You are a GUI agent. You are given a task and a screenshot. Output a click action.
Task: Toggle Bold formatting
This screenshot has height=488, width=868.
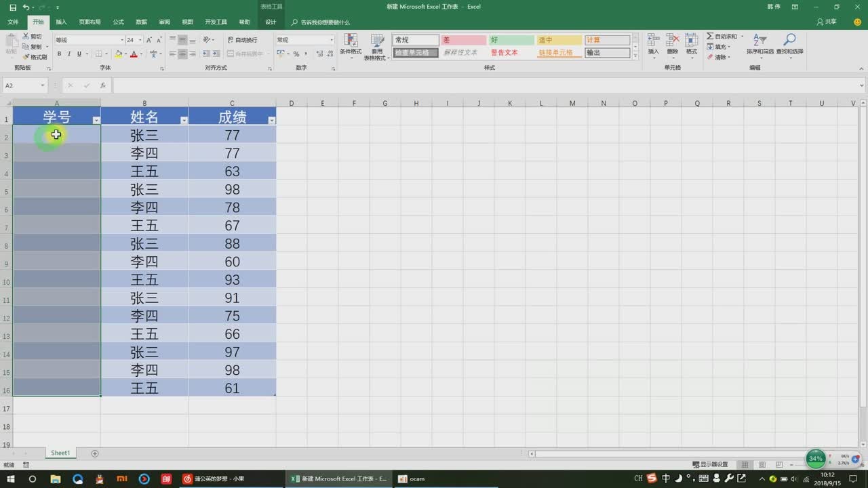pos(59,54)
